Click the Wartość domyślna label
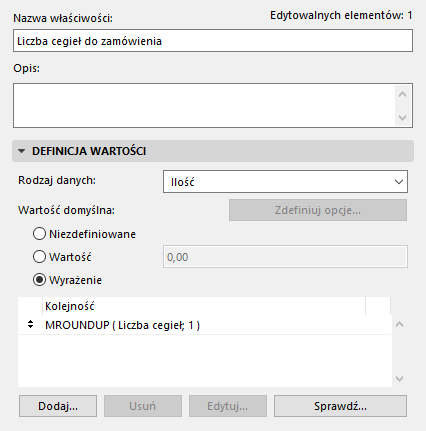Viewport: 426px width, 431px height. tap(66, 210)
